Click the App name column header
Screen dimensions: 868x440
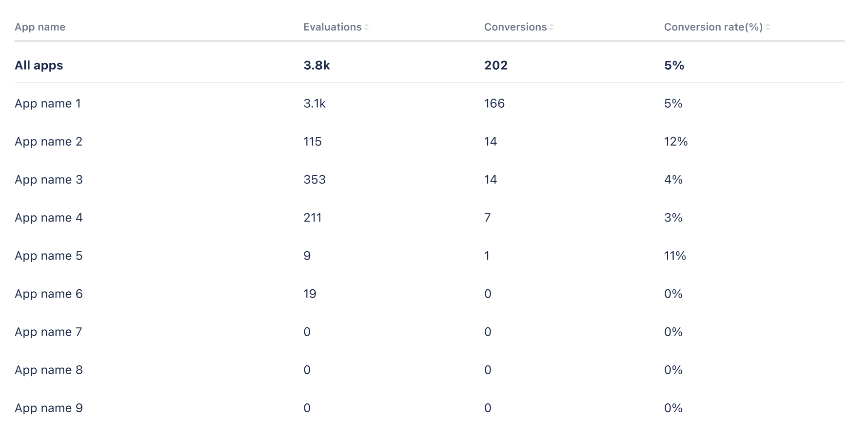tap(40, 27)
